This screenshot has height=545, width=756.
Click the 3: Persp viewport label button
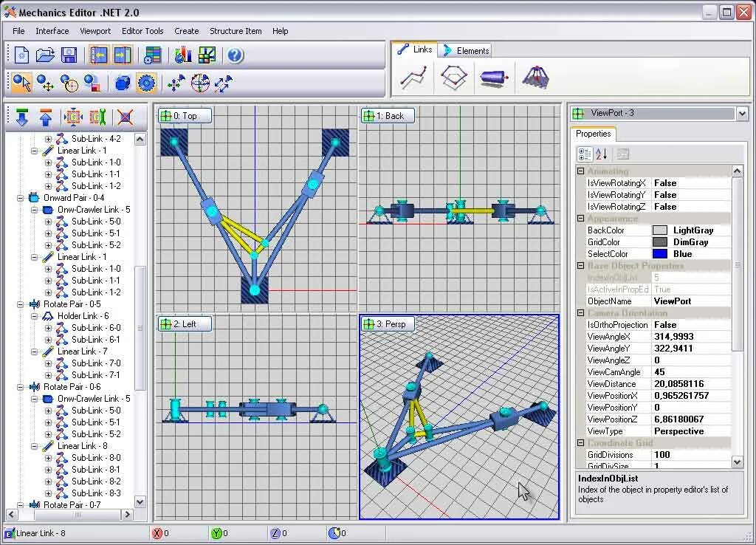[x=388, y=324]
